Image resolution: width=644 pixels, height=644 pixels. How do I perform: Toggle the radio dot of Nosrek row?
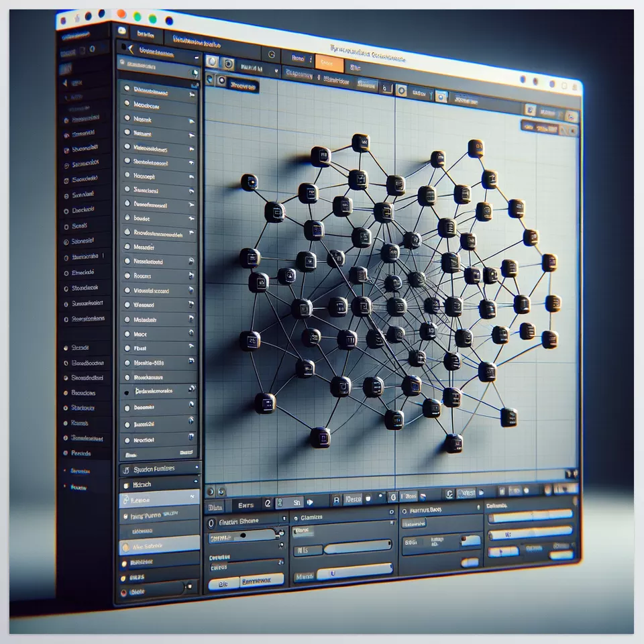pos(127,118)
